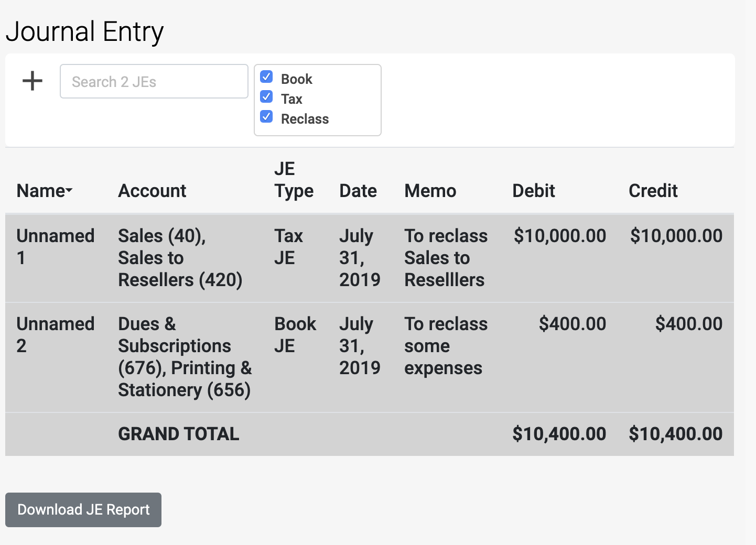
Task: Sort by the Name column header
Action: [41, 191]
